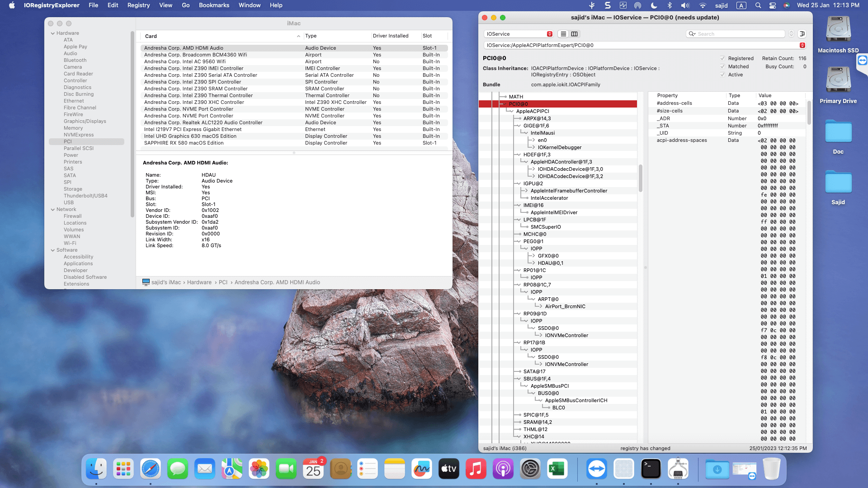Image resolution: width=868 pixels, height=488 pixels.
Task: Open the Mail app in Dock
Action: (205, 469)
